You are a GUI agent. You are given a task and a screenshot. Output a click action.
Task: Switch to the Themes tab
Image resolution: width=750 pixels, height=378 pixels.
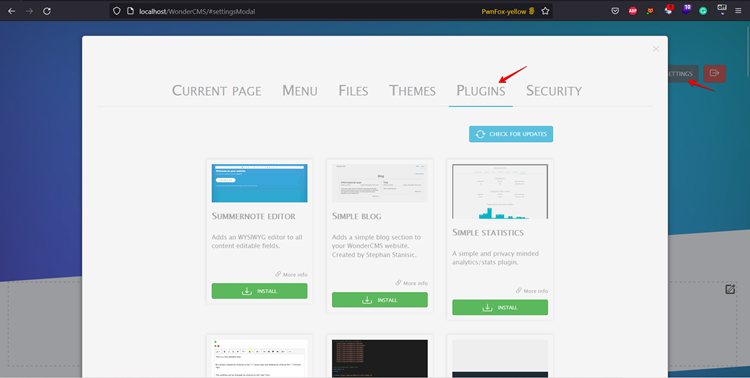(412, 91)
